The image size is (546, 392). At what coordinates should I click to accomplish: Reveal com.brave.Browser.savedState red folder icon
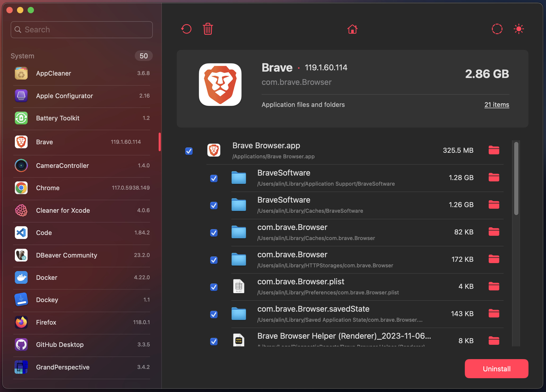click(x=494, y=313)
